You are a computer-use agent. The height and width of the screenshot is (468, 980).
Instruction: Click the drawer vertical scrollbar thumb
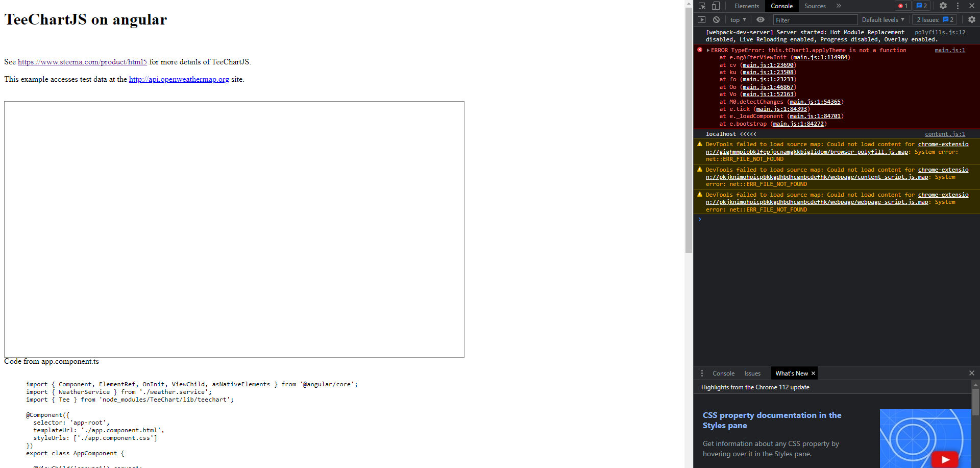(975, 402)
